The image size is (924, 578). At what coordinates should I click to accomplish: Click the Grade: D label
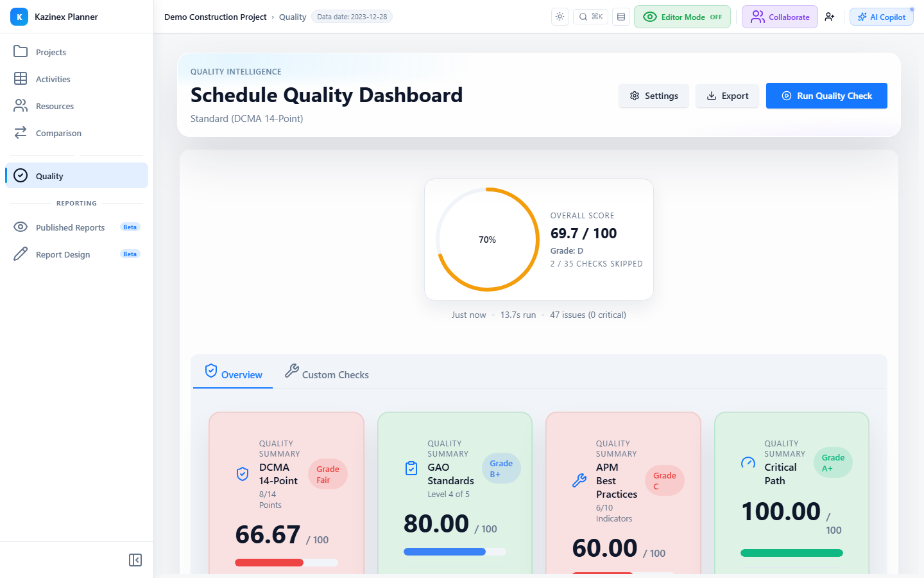[567, 251]
